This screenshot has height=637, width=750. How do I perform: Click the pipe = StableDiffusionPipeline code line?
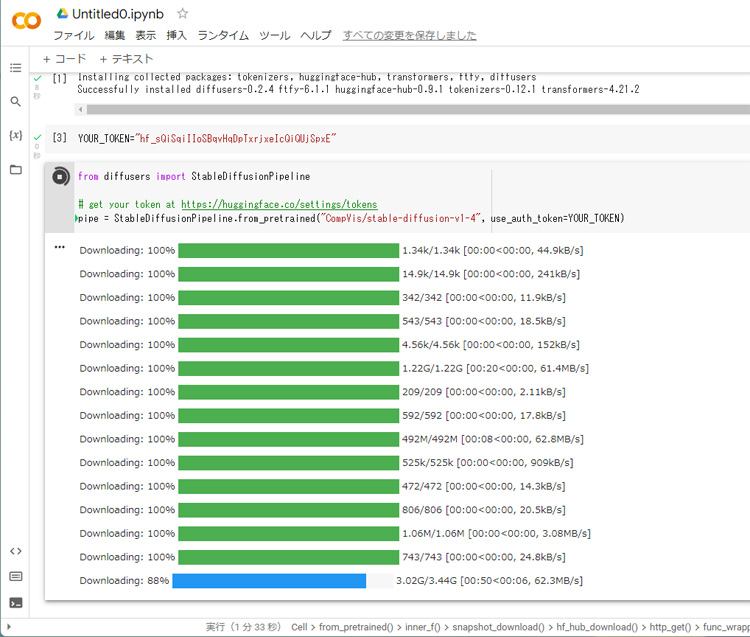pos(351,219)
